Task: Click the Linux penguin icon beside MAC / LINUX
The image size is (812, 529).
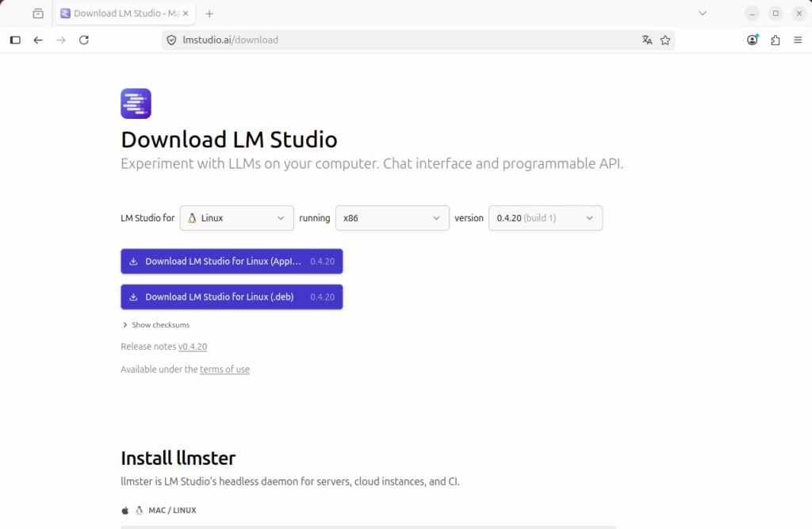Action: 139,510
